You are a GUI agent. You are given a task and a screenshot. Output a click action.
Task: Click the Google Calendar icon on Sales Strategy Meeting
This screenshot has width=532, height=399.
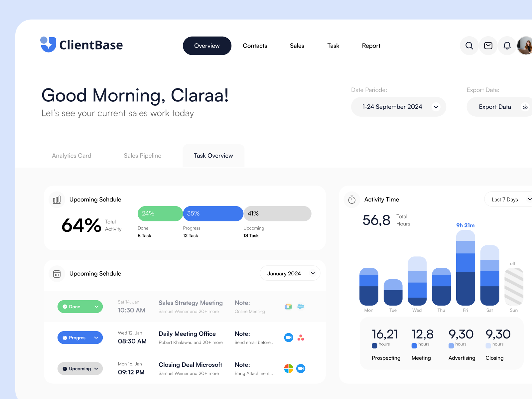288,307
